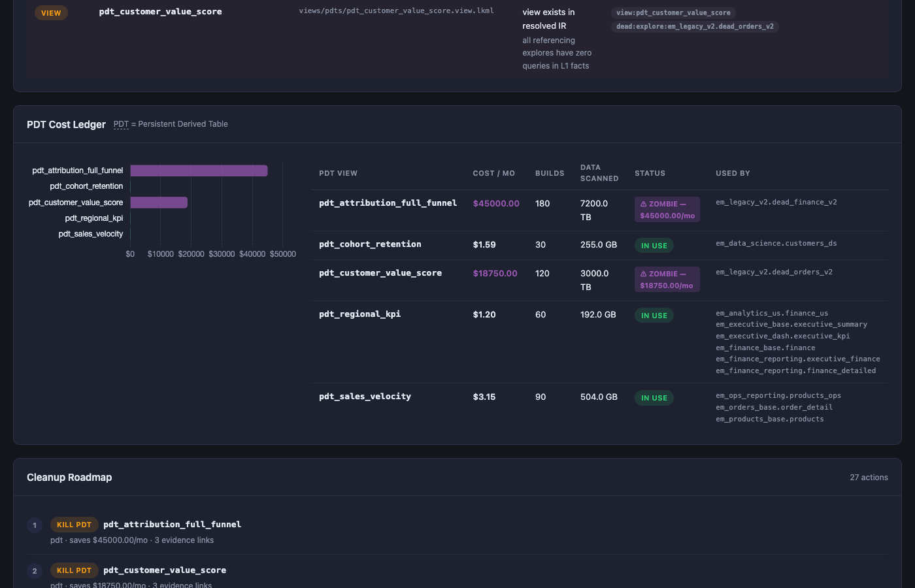Click the $45000.00 cost cell
Screen dimensions: 915x588
click(x=496, y=204)
